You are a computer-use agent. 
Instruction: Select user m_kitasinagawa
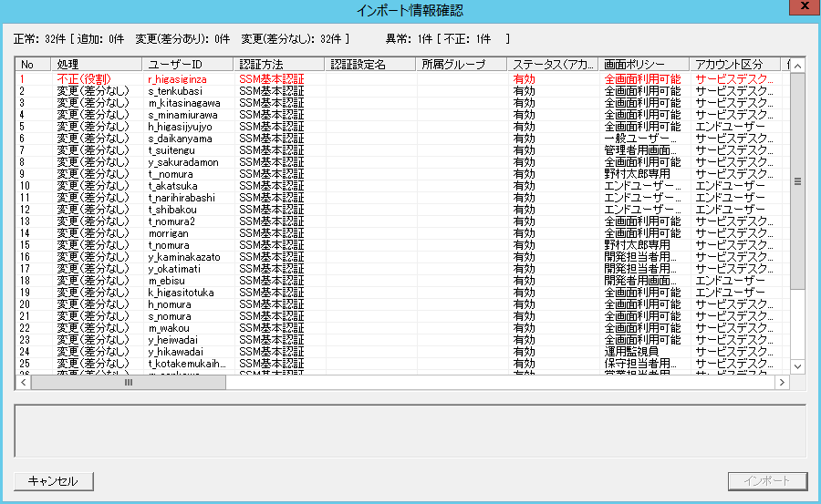point(184,103)
